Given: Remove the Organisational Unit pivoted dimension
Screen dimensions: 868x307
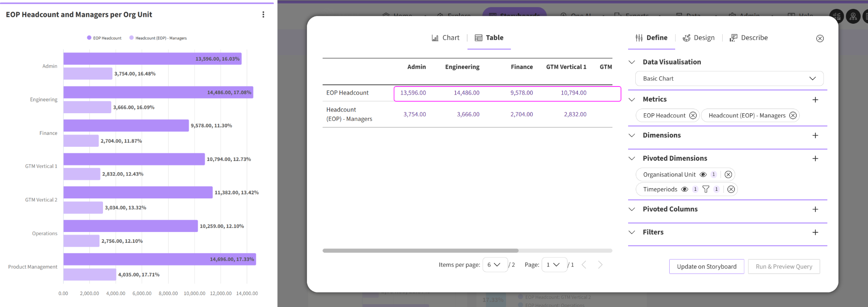Looking at the screenshot, I should coord(728,175).
